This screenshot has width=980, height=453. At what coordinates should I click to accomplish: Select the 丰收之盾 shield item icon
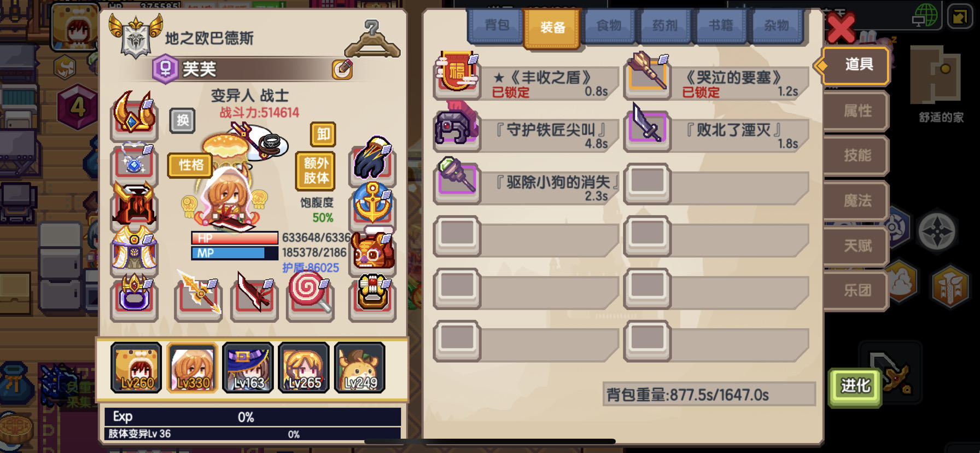(457, 74)
